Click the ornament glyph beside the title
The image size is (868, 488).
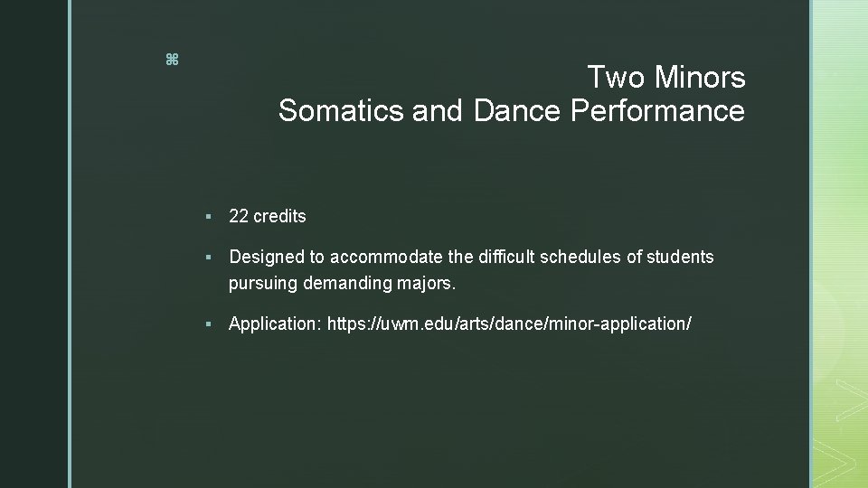(x=172, y=60)
